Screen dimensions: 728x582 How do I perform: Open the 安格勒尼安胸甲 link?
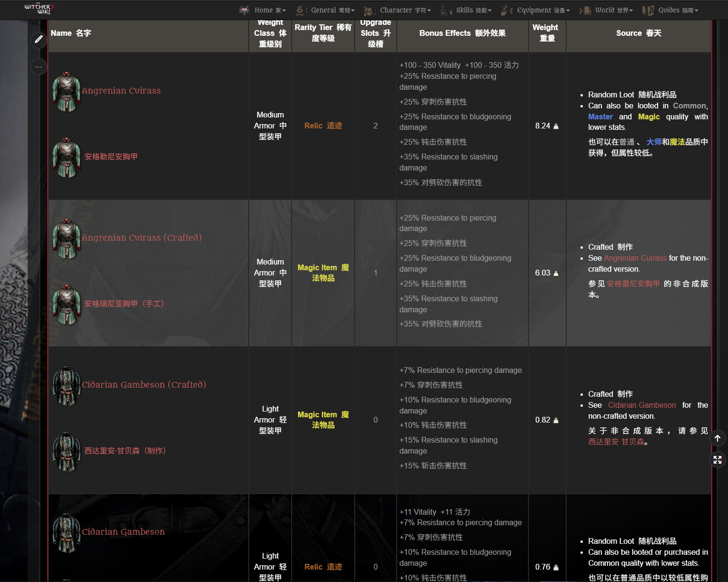point(111,157)
